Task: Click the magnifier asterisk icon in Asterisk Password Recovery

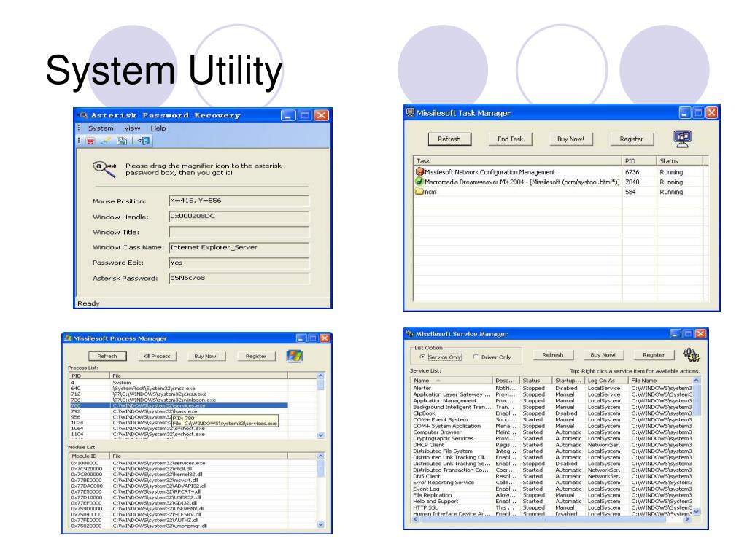Action: [x=104, y=168]
